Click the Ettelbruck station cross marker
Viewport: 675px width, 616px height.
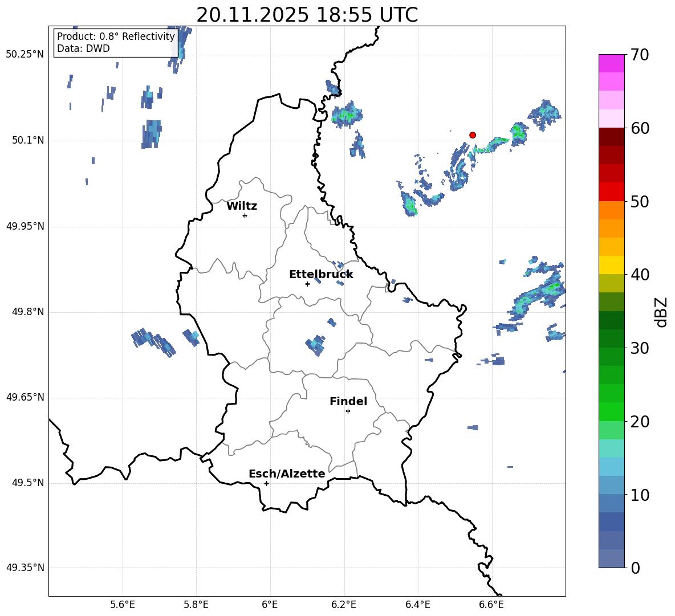(x=307, y=284)
